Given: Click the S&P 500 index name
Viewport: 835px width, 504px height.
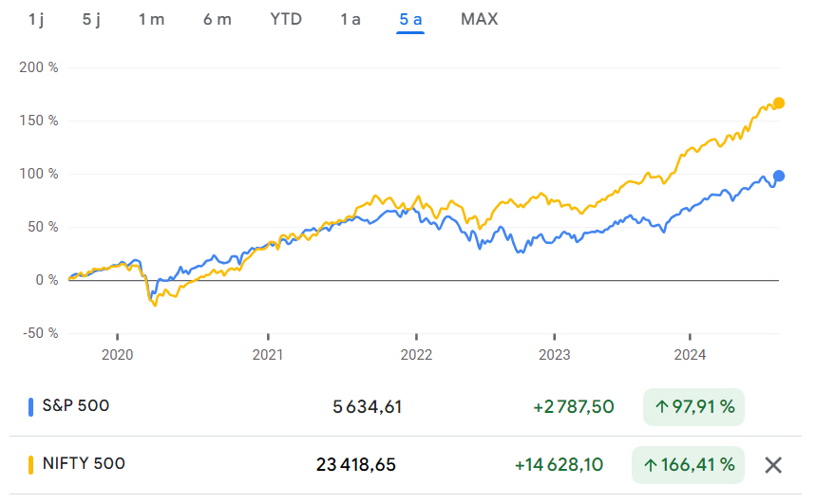Looking at the screenshot, I should click(x=75, y=406).
